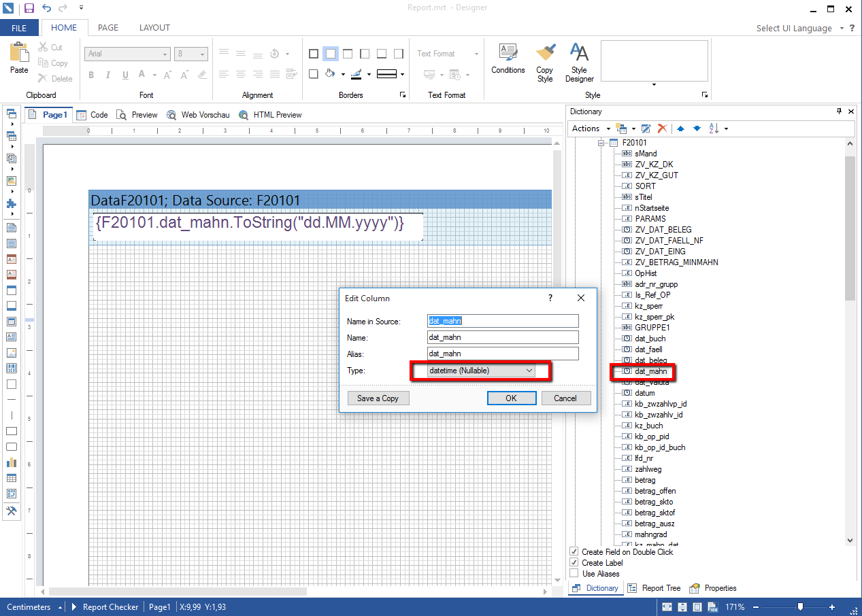The width and height of the screenshot is (862, 616).
Task: Select the vertical line primitive in toolbox
Action: pos(11,415)
